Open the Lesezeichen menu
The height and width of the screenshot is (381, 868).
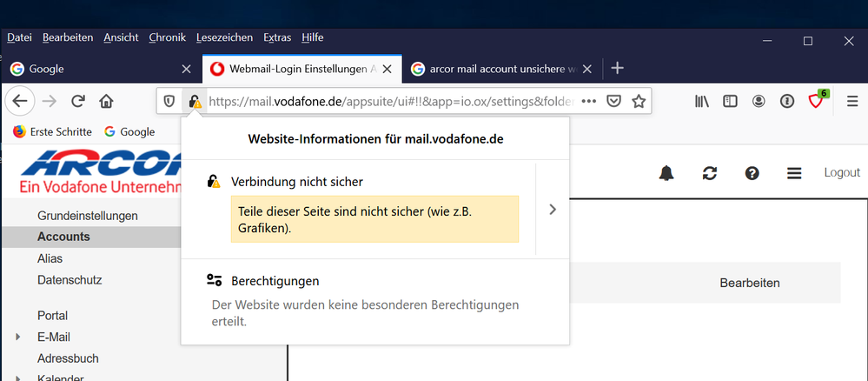tap(224, 37)
